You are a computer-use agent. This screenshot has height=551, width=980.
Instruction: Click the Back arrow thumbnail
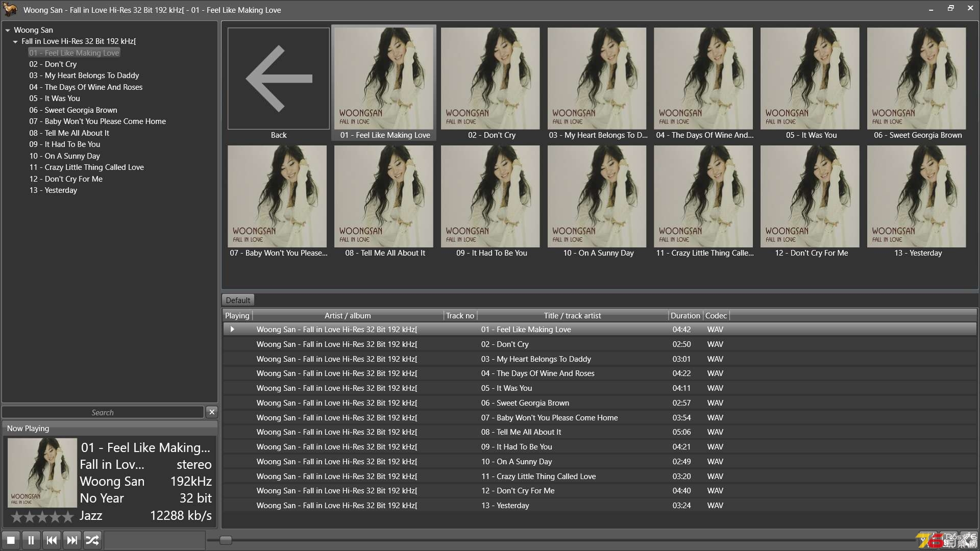pyautogui.click(x=279, y=79)
